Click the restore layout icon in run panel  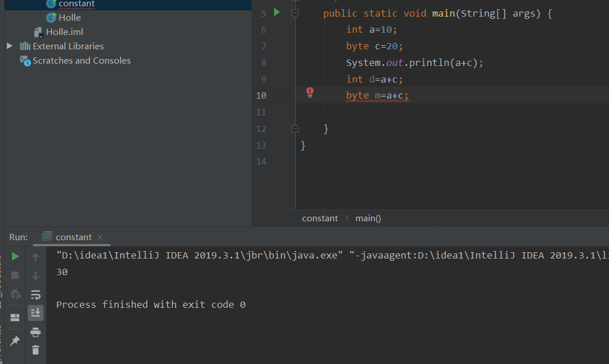point(15,318)
